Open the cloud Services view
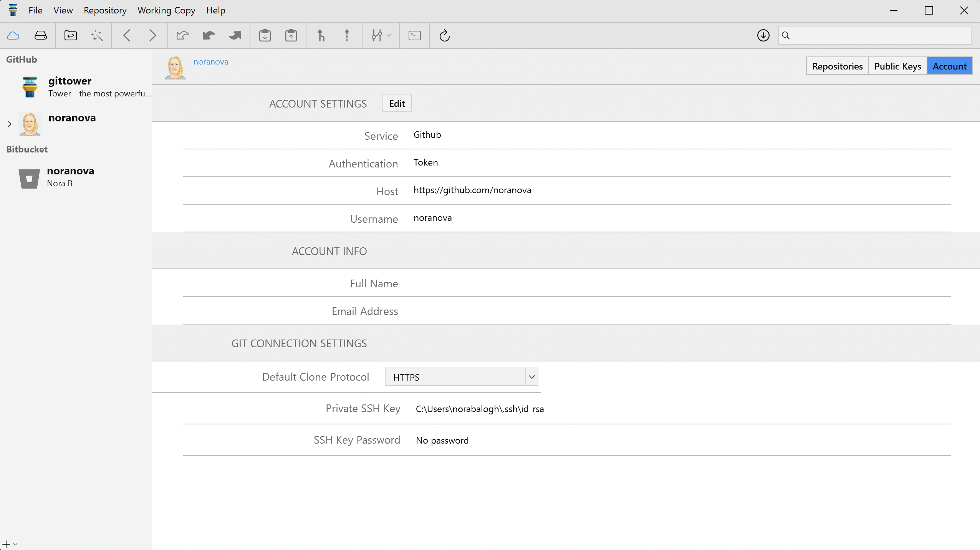This screenshot has width=980, height=550. pos(13,36)
